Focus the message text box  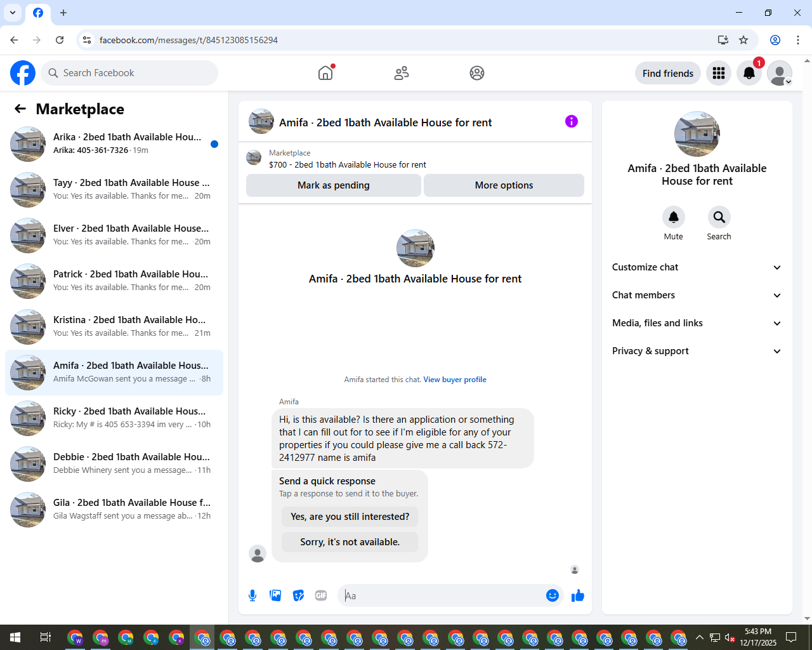[442, 595]
